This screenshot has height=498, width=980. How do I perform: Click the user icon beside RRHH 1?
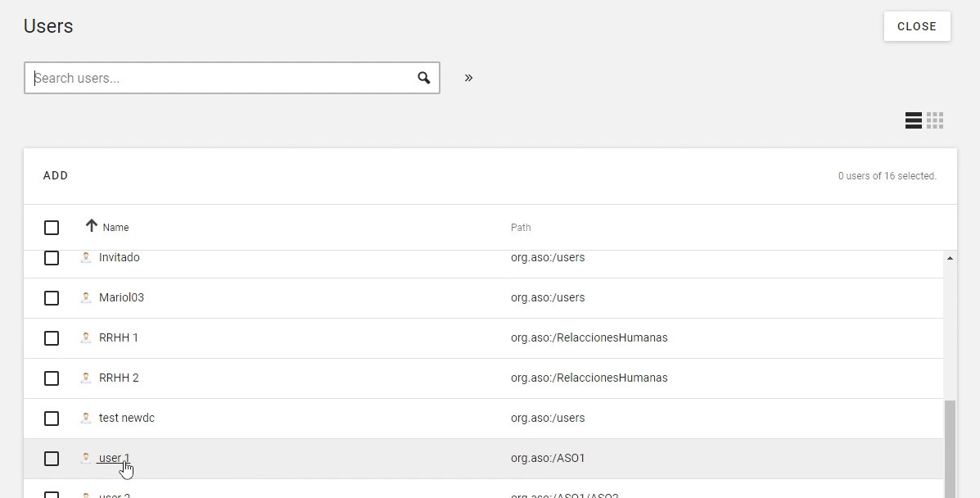point(86,337)
